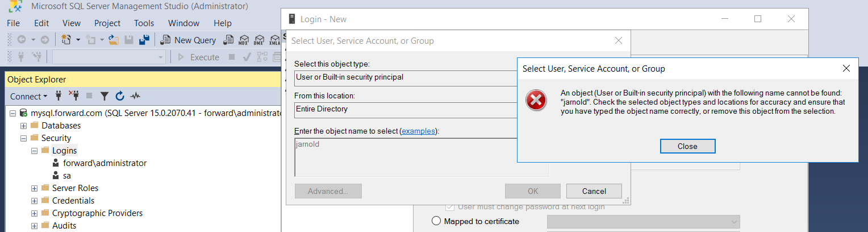Viewport: 868px width, 232px height.
Task: Click the object type field
Action: [406, 77]
